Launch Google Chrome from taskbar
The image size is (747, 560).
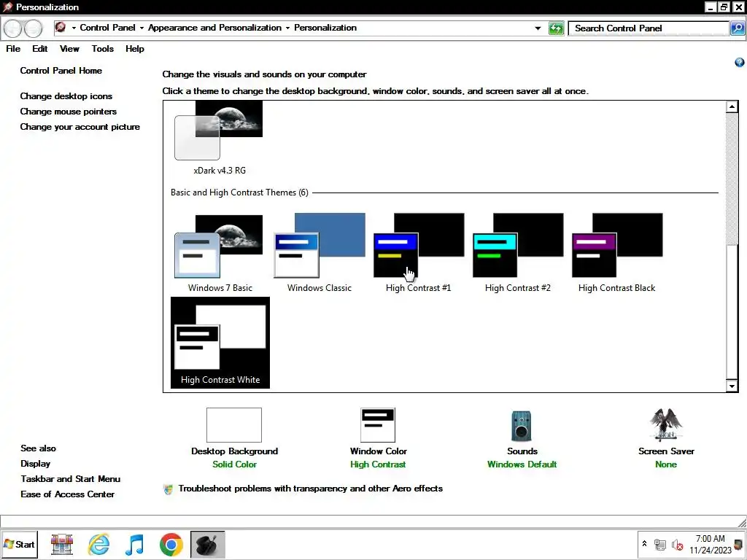pyautogui.click(x=171, y=544)
